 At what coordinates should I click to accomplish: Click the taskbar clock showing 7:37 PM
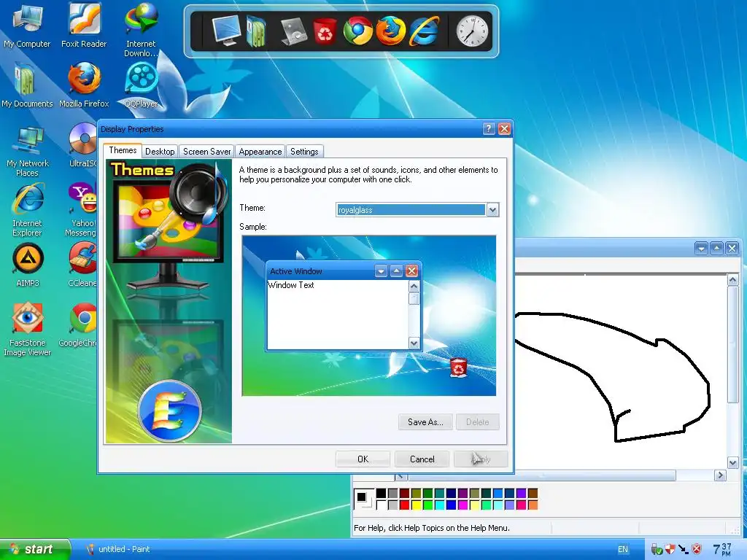[723, 550]
